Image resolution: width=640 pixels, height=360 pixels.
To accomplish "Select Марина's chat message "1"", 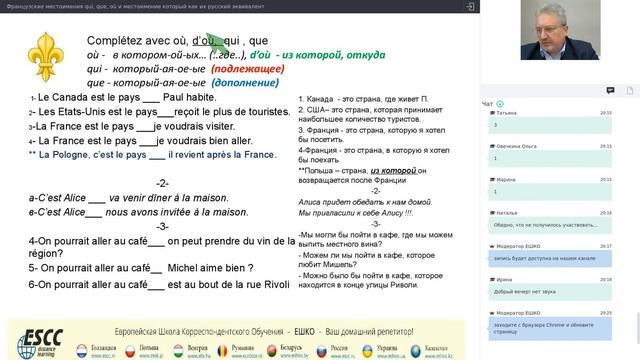I will pyautogui.click(x=550, y=192).
